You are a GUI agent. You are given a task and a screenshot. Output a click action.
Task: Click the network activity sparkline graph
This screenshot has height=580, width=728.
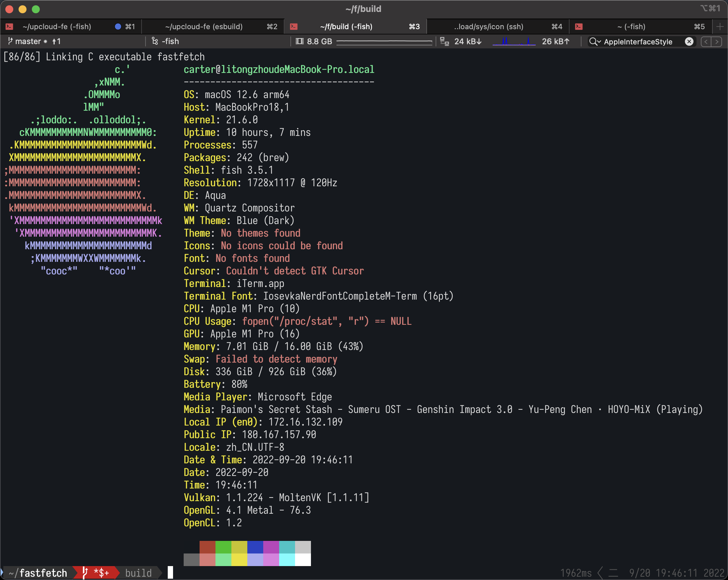[x=514, y=41]
